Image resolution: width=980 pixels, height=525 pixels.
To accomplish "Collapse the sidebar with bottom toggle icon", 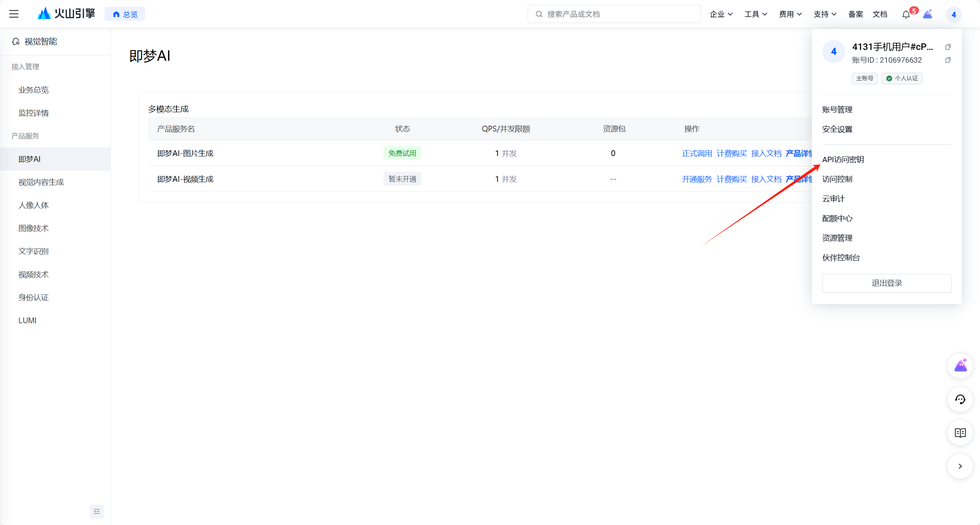I will coord(97,512).
